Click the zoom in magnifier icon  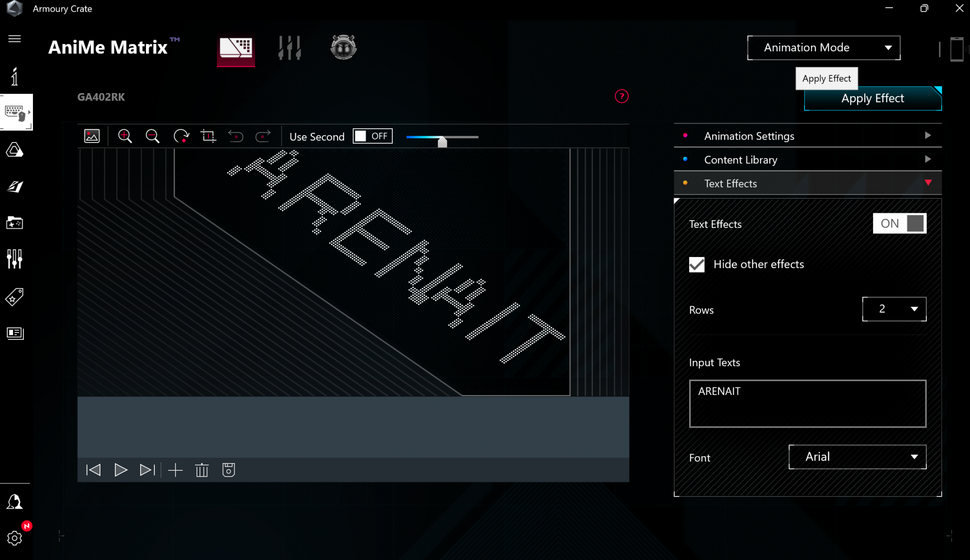[x=125, y=136]
